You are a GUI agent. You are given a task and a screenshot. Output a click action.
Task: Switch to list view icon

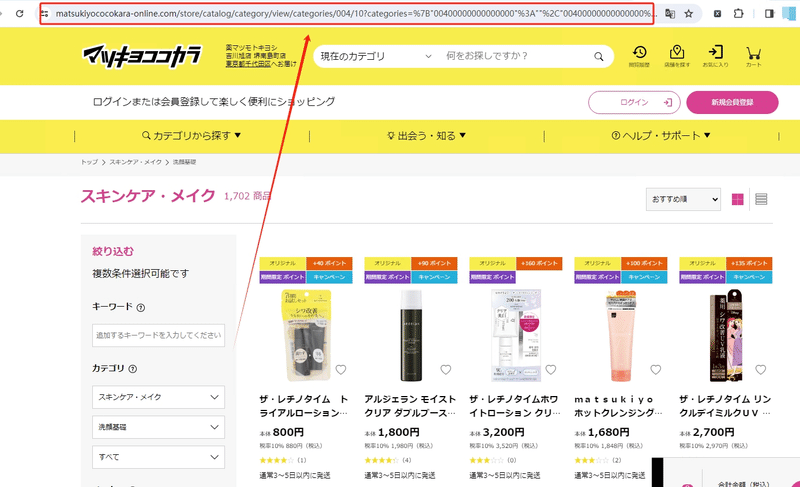[761, 199]
